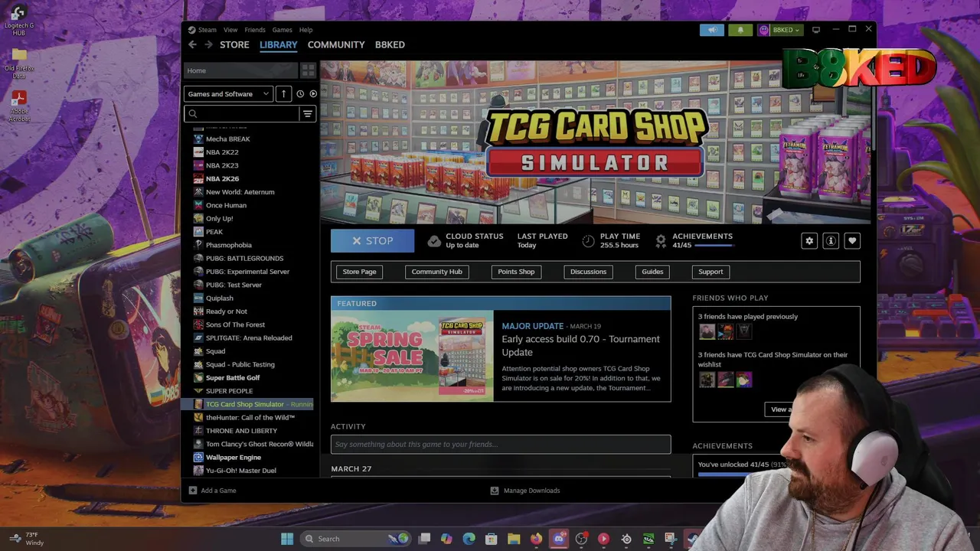
Task: Click the Steam forward navigation arrow
Action: (x=208, y=44)
